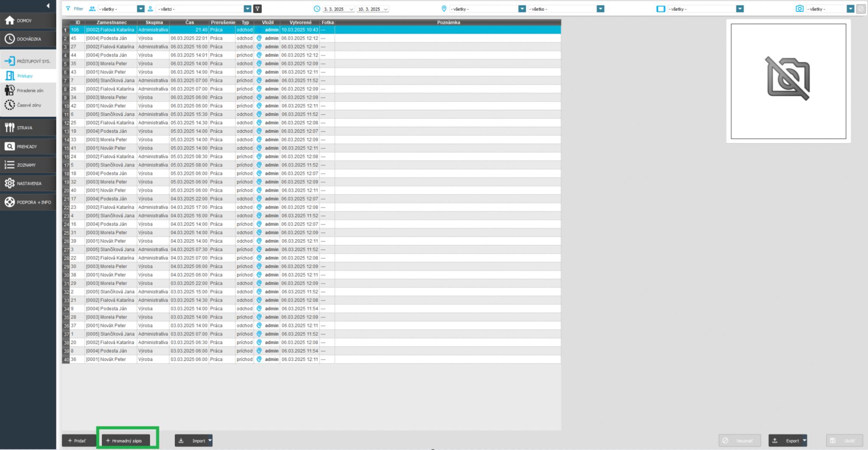Click location icon in row ID 44
Image resolution: width=868 pixels, height=450 pixels.
(259, 55)
